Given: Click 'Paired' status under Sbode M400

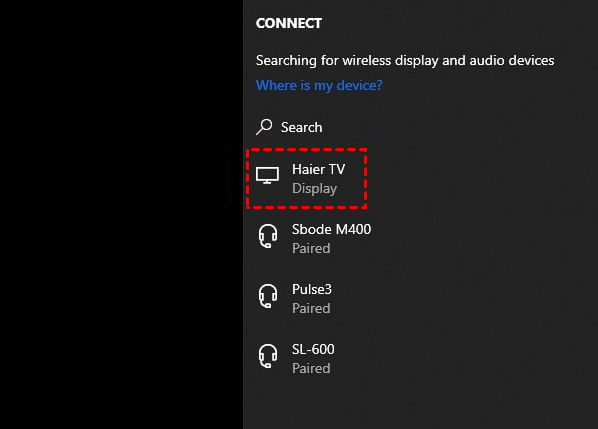Looking at the screenshot, I should point(311,249).
